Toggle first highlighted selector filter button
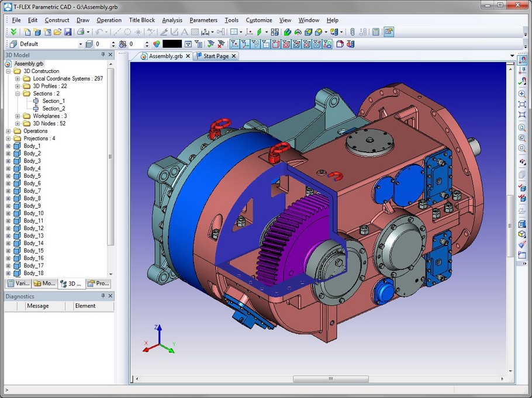The image size is (532, 398). (x=234, y=44)
